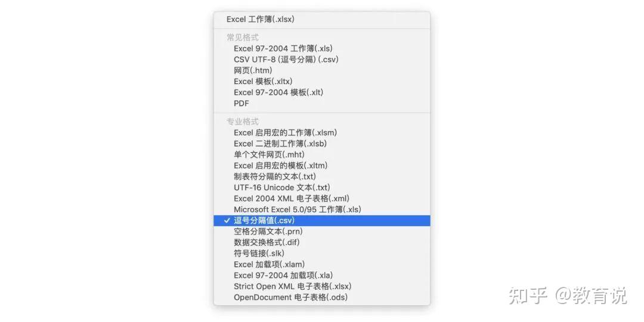Select CSV UTF-8 (逗号分隔) (.csv)
644x322 pixels.
[321, 60]
